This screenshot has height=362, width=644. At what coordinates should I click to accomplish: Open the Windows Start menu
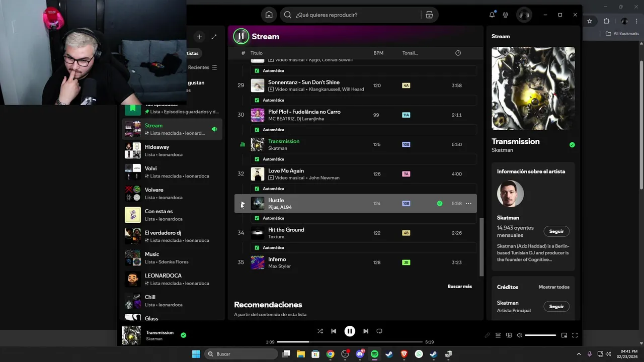(x=196, y=354)
